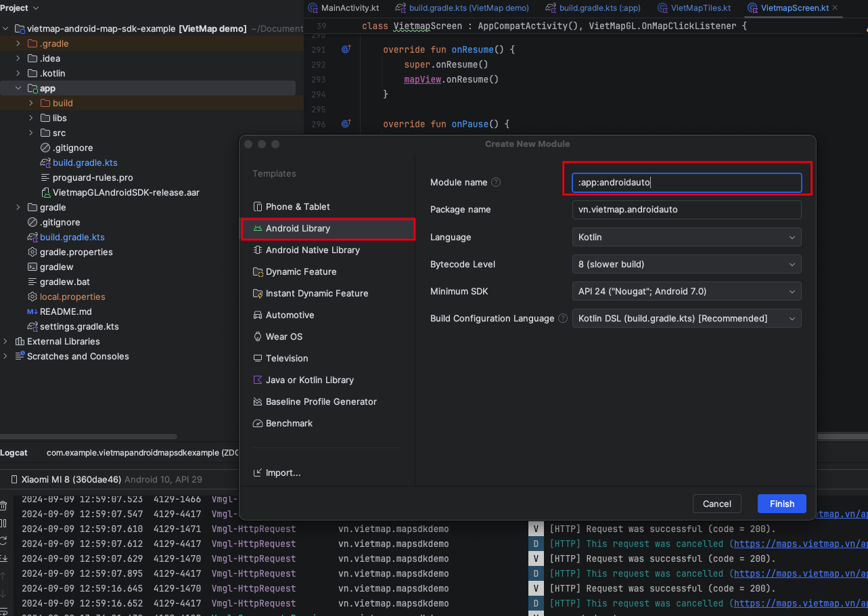Open the Bytecode Level dropdown

click(687, 264)
